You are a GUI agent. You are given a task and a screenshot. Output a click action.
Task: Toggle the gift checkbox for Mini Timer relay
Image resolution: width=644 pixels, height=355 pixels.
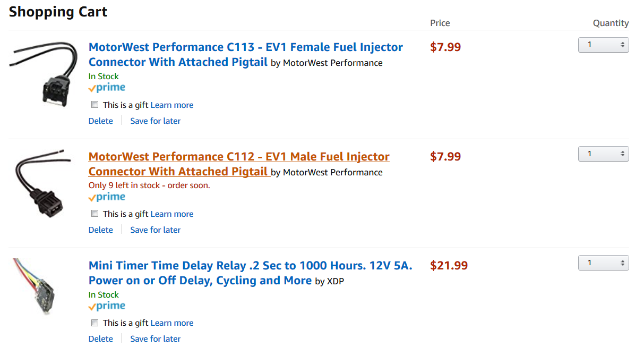coord(95,323)
